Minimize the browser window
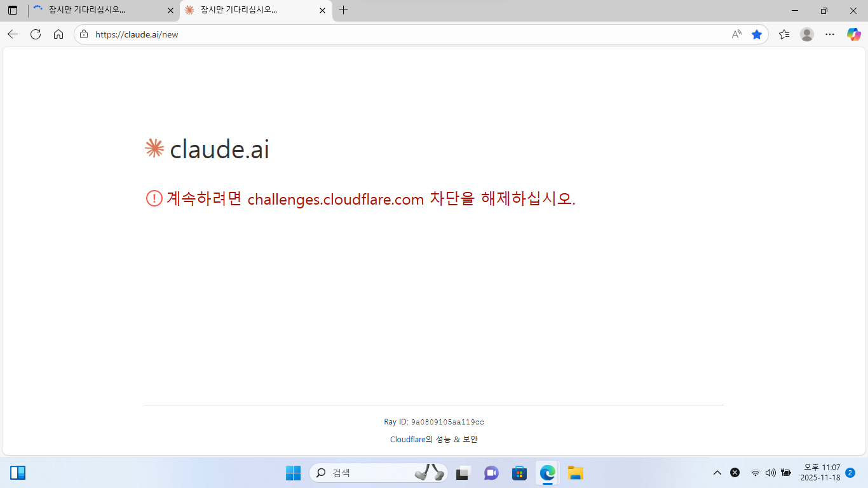 [795, 10]
